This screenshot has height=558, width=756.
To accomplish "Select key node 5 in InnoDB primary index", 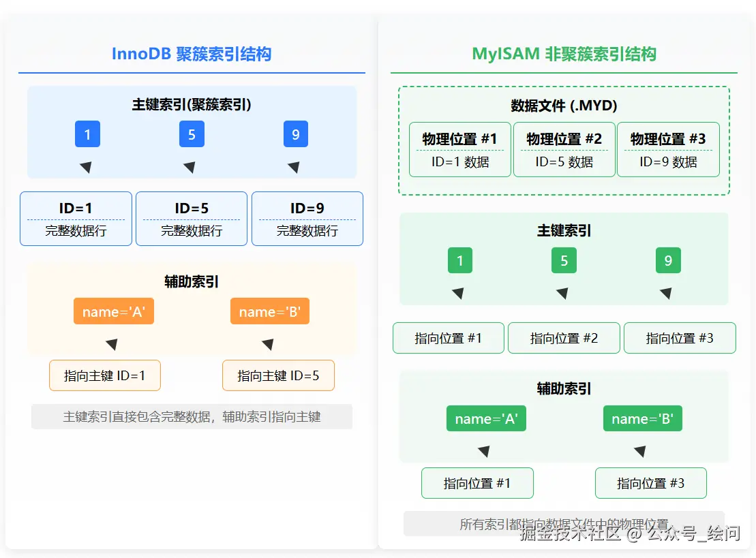I will 192,134.
